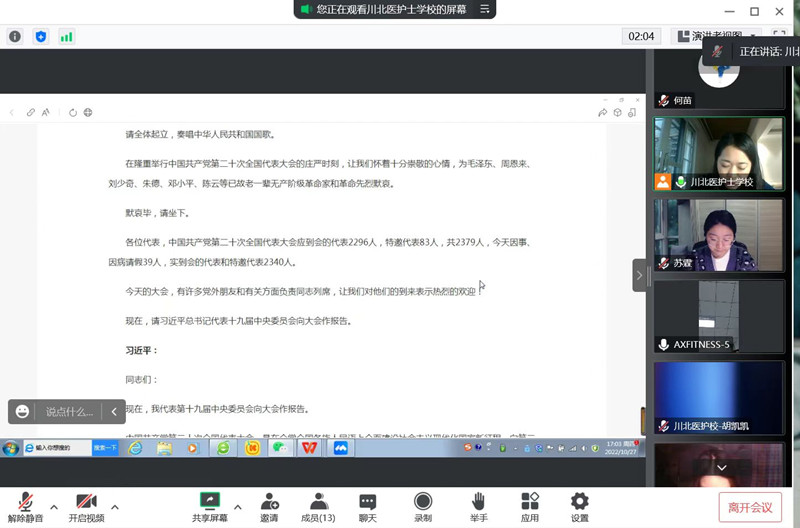800x528 pixels.
Task: Raise hand with 举手
Action: point(478,507)
